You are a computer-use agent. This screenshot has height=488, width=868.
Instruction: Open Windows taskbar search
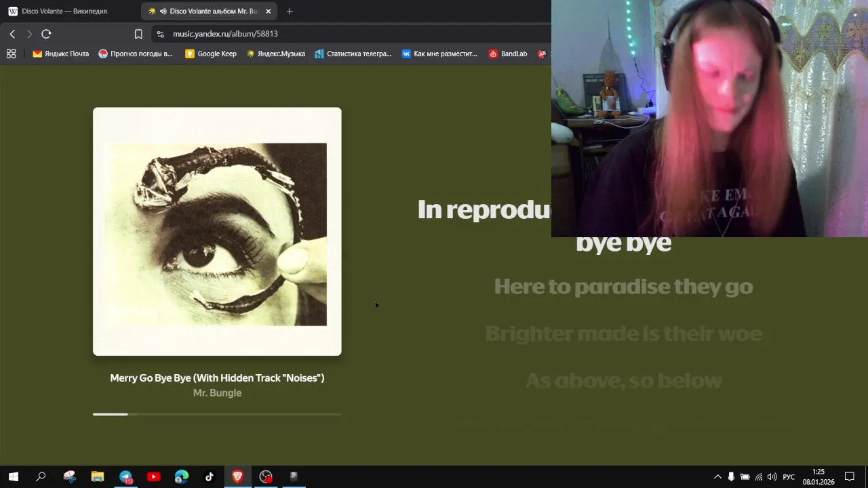pos(41,476)
